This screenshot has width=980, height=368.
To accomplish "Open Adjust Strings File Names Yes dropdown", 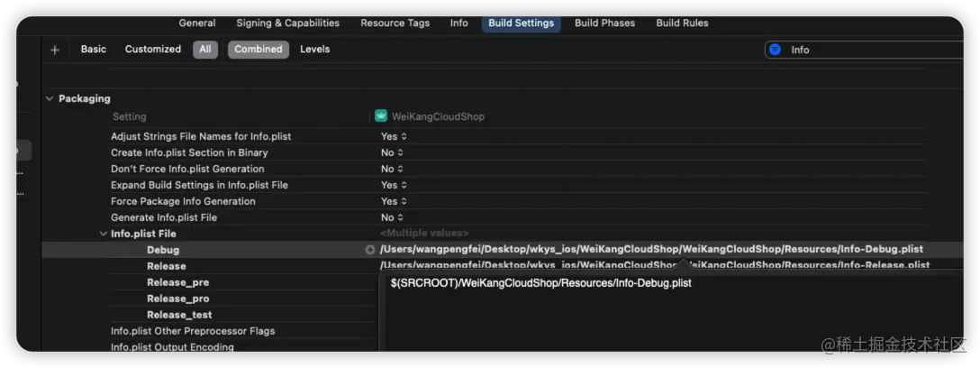I will click(394, 136).
